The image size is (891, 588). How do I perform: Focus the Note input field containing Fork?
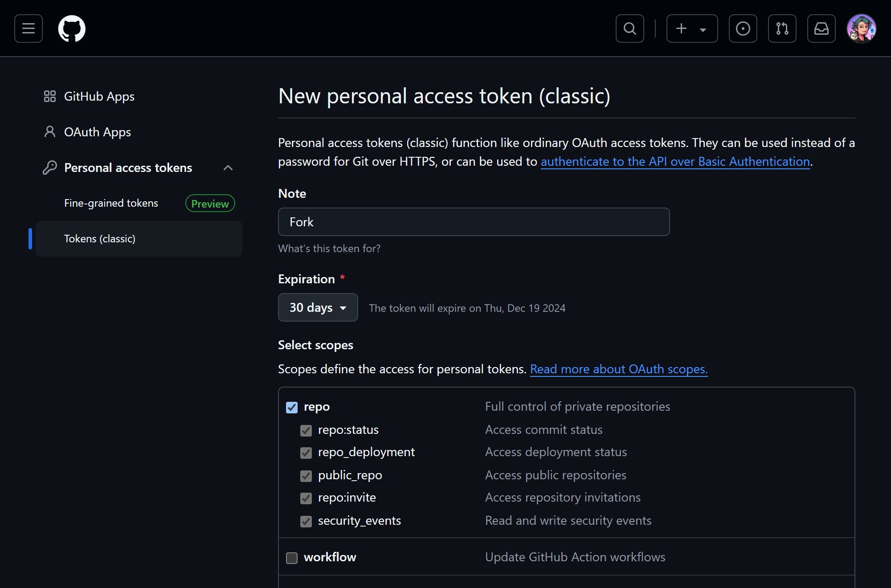(x=474, y=222)
